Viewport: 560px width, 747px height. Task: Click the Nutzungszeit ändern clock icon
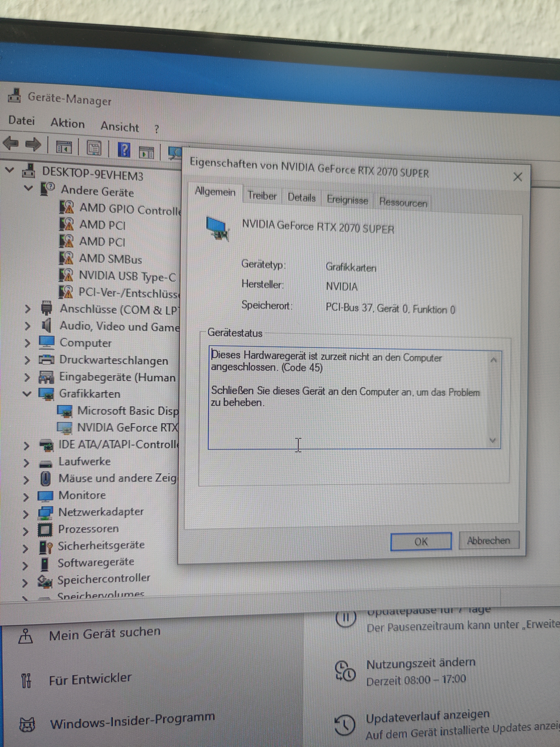point(345,671)
